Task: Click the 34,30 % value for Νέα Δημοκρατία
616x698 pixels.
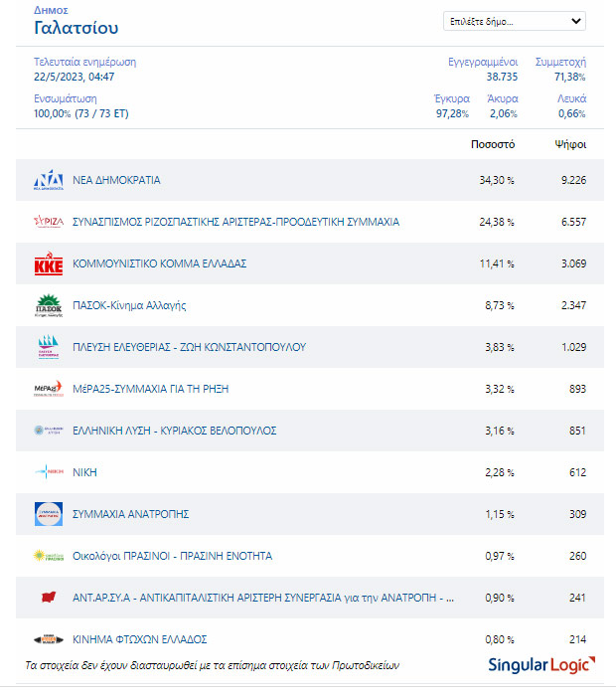Action: [x=497, y=180]
